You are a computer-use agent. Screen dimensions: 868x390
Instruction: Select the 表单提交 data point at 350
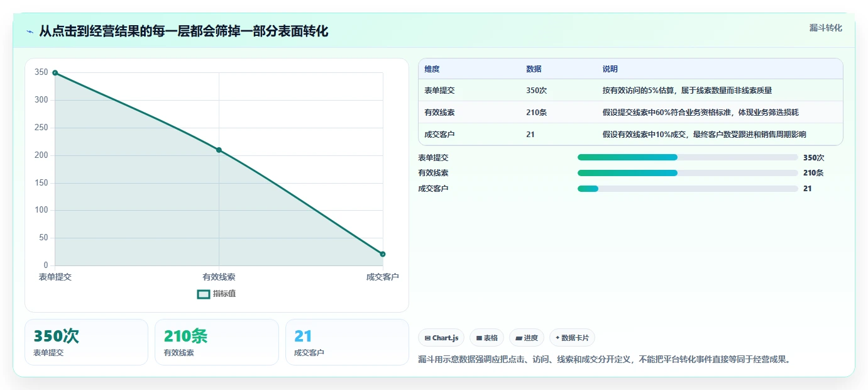[55, 73]
